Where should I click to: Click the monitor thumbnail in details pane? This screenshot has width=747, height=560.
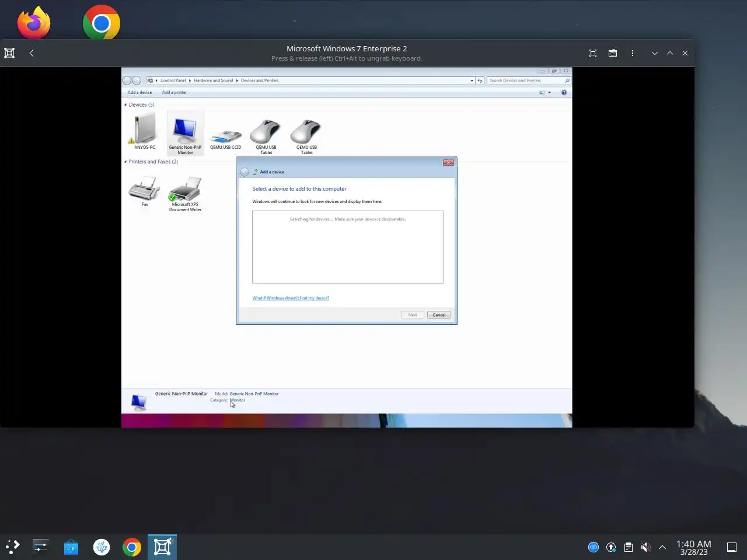click(x=139, y=401)
